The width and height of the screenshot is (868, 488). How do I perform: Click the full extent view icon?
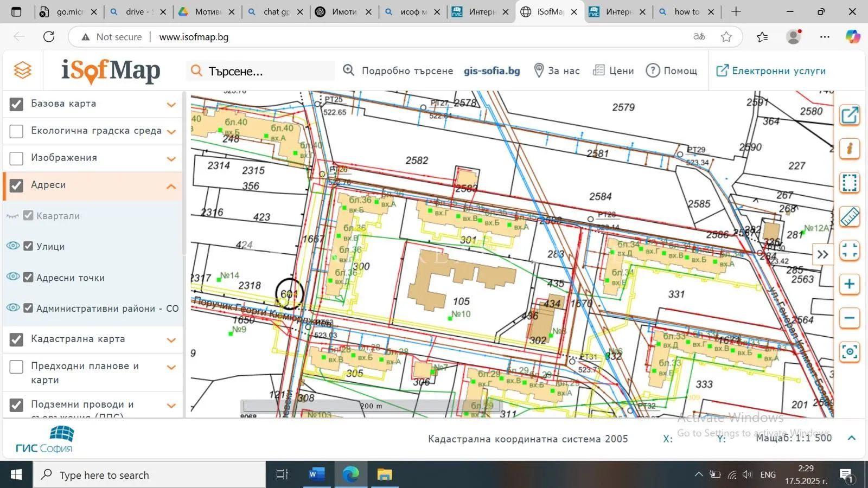click(850, 251)
